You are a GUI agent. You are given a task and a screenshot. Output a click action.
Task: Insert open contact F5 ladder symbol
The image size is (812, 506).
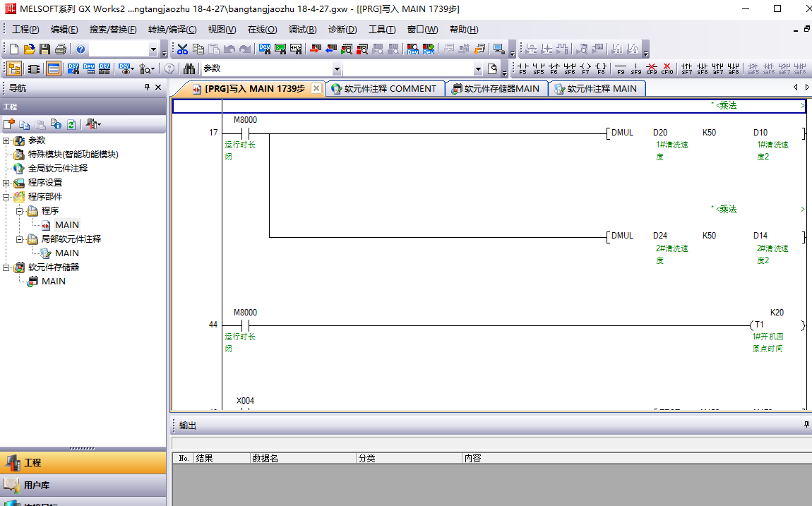[523, 68]
